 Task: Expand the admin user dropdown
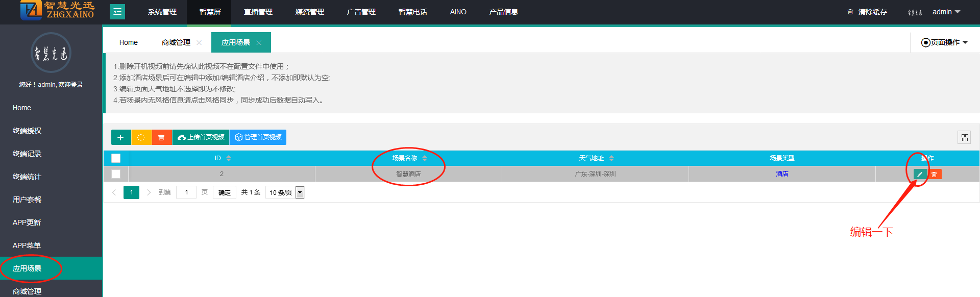946,12
